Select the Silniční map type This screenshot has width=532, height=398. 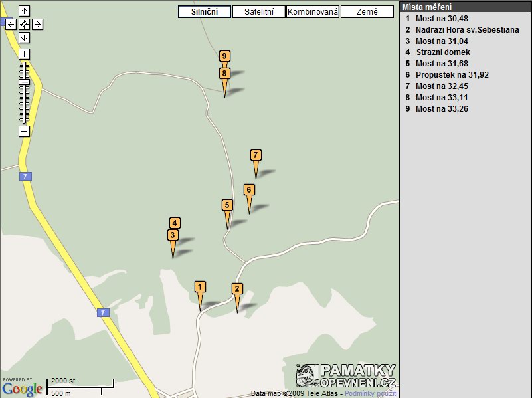(x=205, y=12)
